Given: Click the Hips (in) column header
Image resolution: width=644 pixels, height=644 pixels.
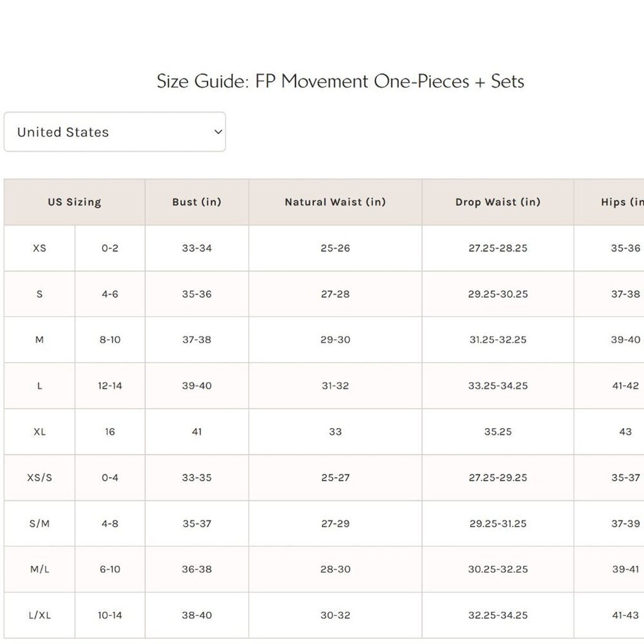Looking at the screenshot, I should pyautogui.click(x=622, y=202).
